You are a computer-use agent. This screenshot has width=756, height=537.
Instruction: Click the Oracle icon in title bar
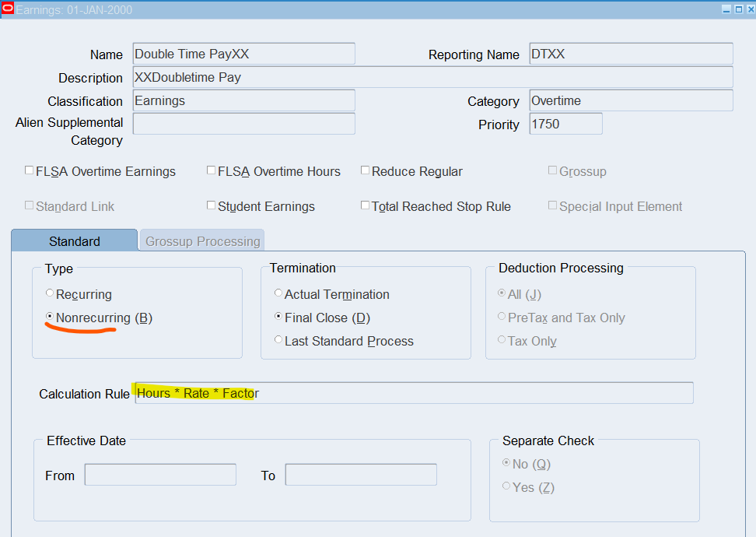click(8, 9)
